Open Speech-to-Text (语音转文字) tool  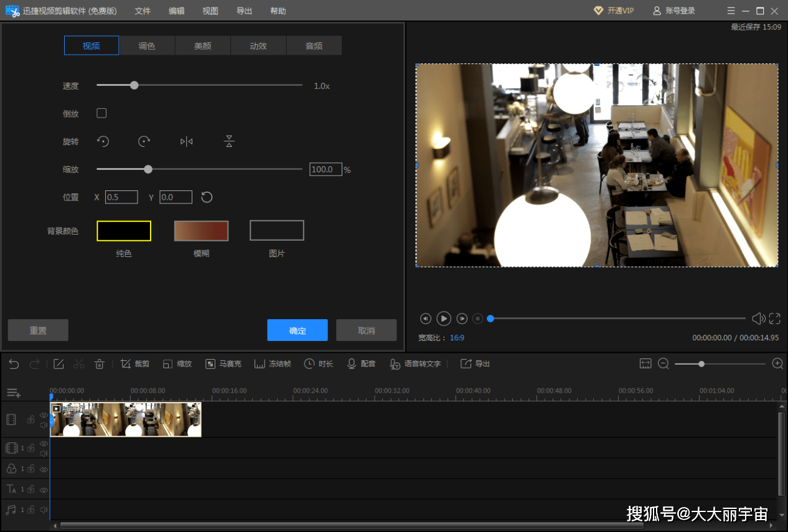[x=415, y=363]
